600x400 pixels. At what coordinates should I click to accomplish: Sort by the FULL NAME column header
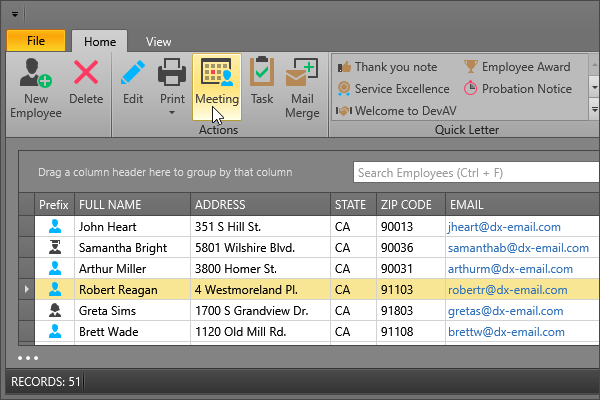click(132, 205)
